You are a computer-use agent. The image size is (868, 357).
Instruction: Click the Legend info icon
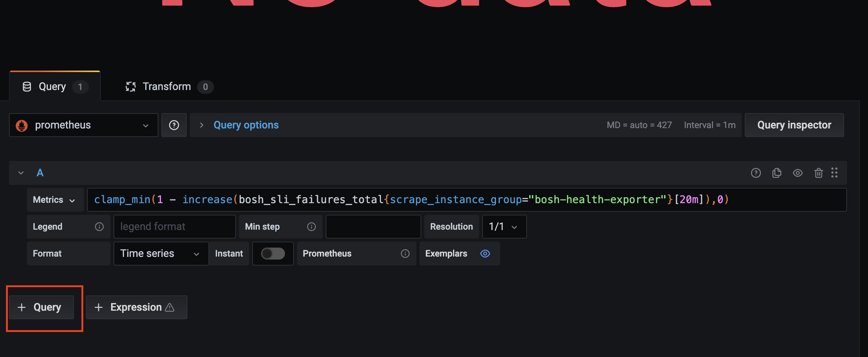[99, 227]
